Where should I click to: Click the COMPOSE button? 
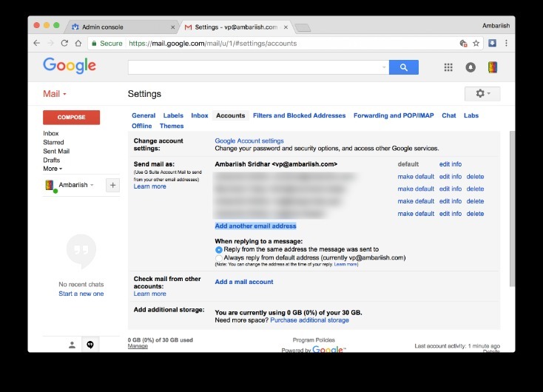coord(71,118)
